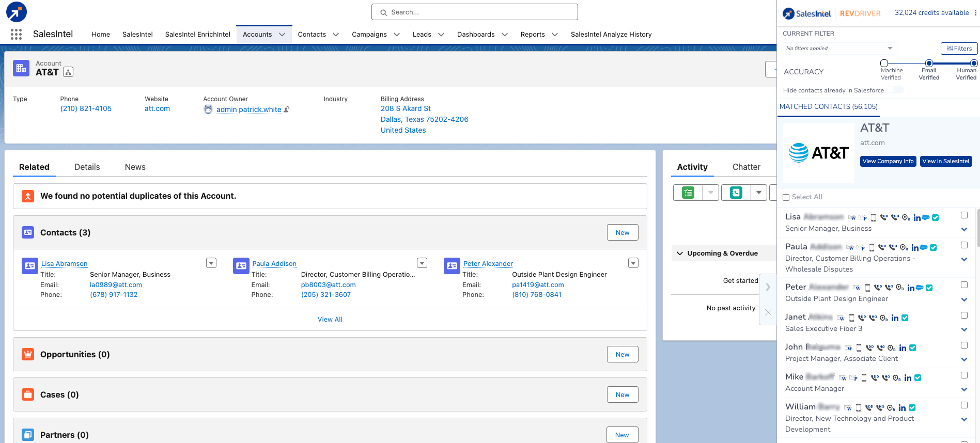Click Peter's direct dial phone icon

878,288
